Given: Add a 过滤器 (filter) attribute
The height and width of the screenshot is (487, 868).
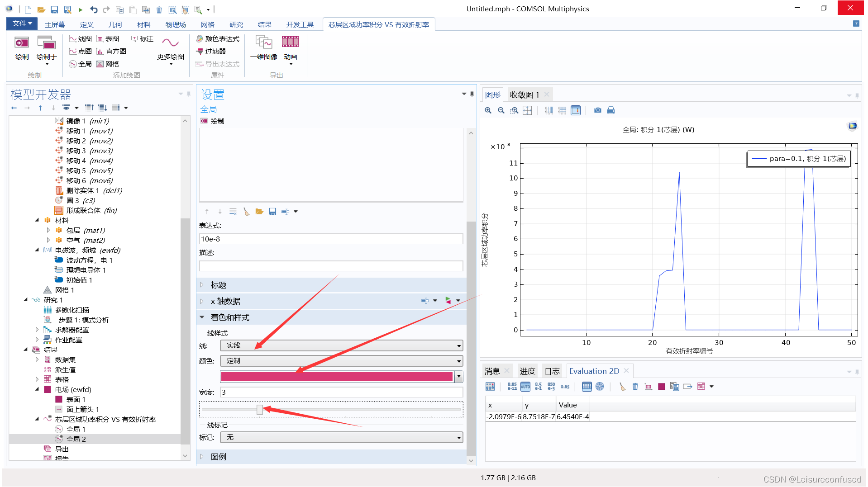Looking at the screenshot, I should [x=211, y=52].
